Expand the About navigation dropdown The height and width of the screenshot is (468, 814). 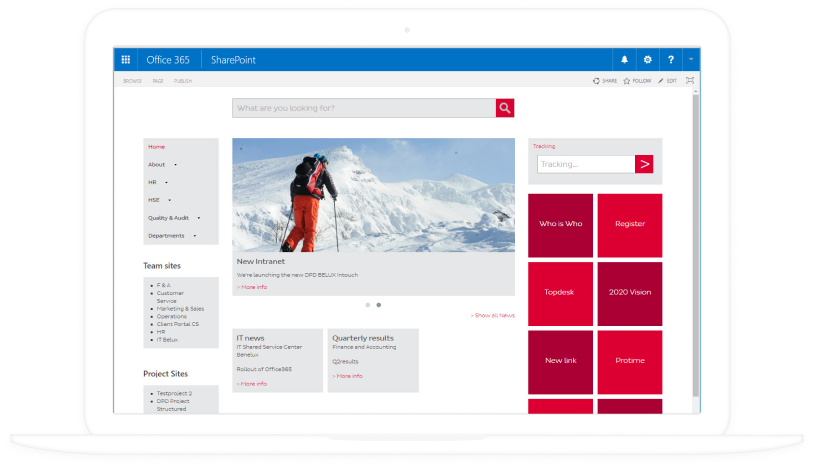pyautogui.click(x=175, y=164)
